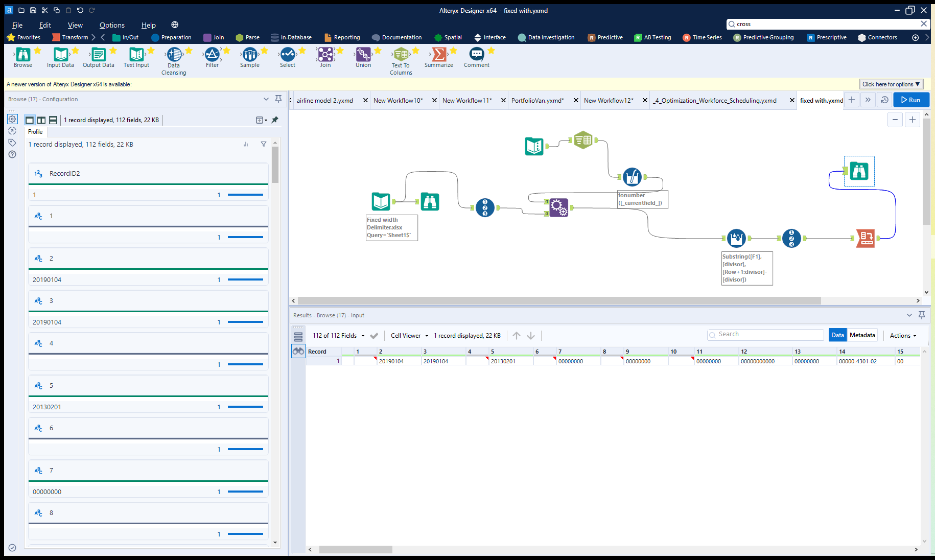Click the update options button
Image resolution: width=935 pixels, height=560 pixels.
[x=891, y=84]
